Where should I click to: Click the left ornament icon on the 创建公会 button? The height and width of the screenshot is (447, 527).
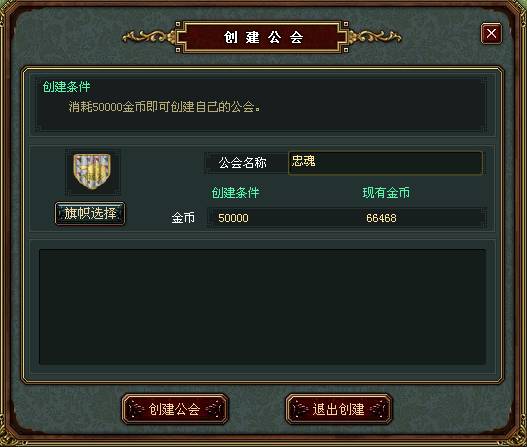(136, 409)
